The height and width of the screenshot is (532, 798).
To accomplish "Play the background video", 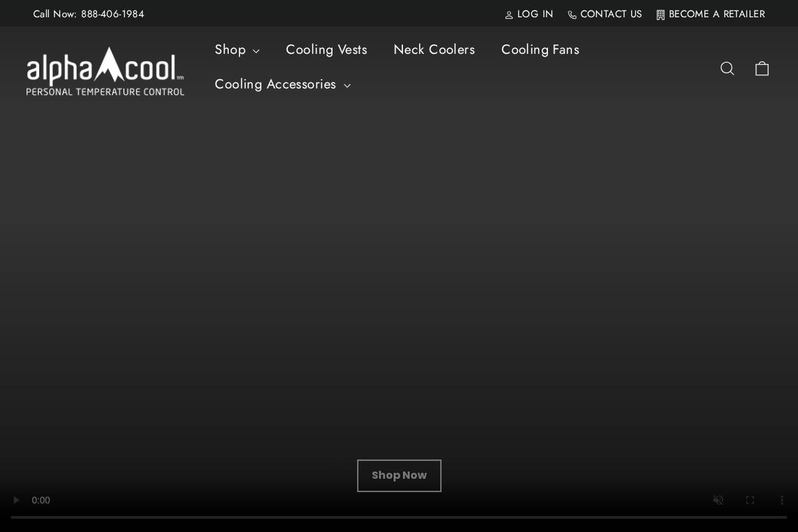I will pos(16,500).
